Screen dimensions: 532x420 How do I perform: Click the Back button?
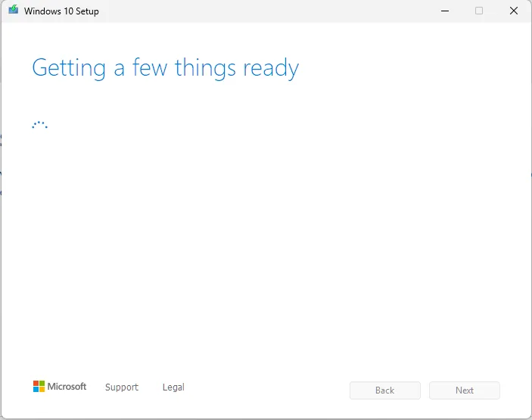(385, 390)
